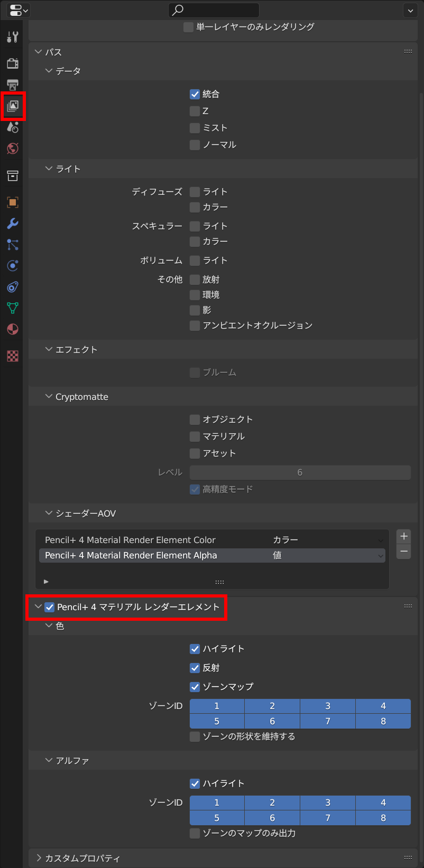424x868 pixels.
Task: Add a shader AOV with plus button
Action: pos(403,537)
